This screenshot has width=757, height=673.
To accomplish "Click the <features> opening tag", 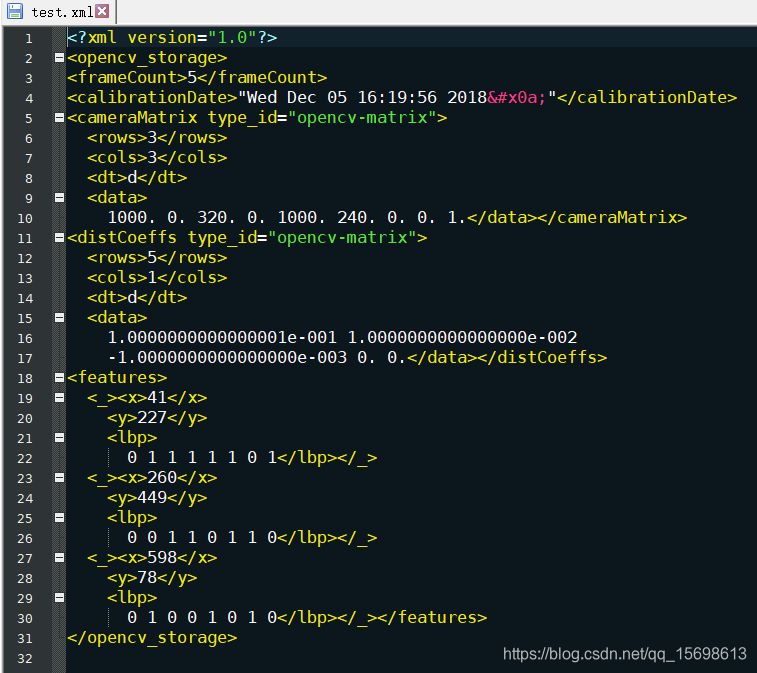I will (x=117, y=378).
